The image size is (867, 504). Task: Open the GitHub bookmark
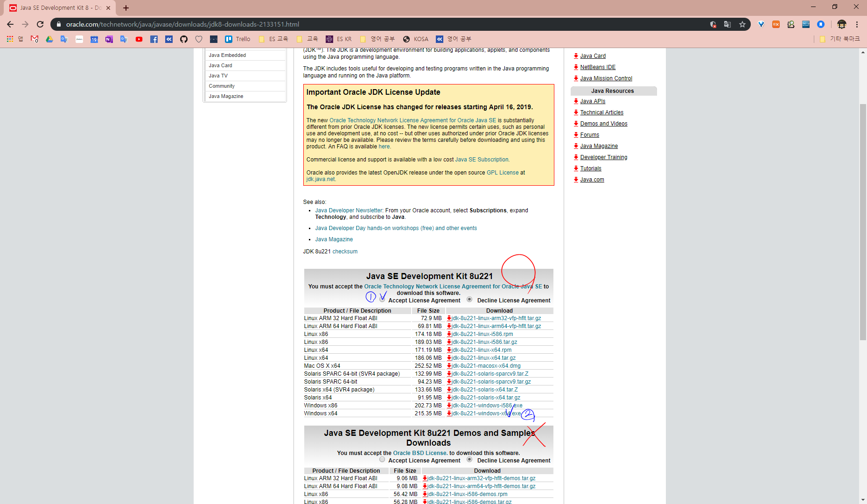coord(184,39)
